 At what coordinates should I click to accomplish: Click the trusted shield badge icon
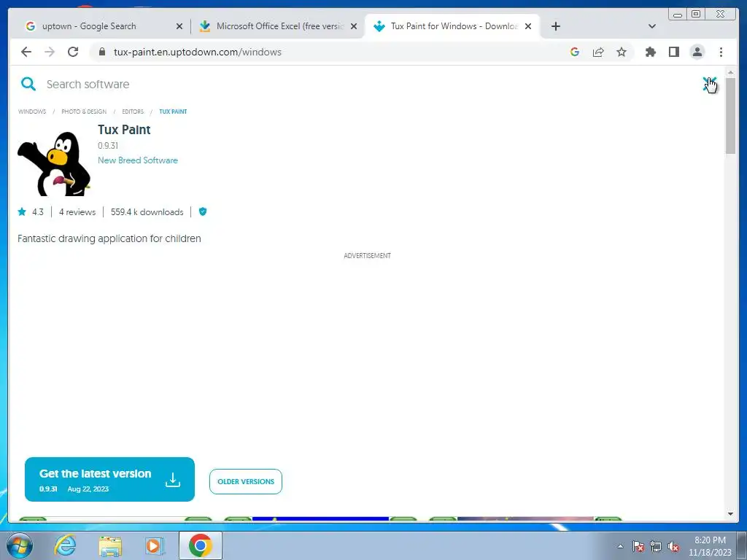[x=203, y=211]
